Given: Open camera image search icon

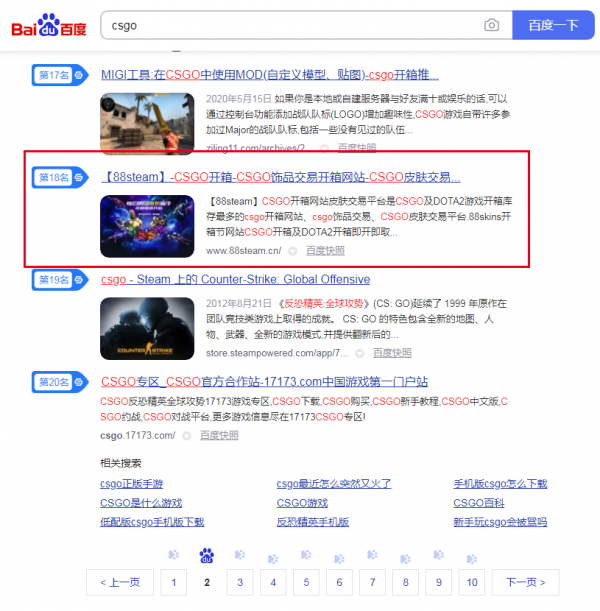Looking at the screenshot, I should (491, 25).
